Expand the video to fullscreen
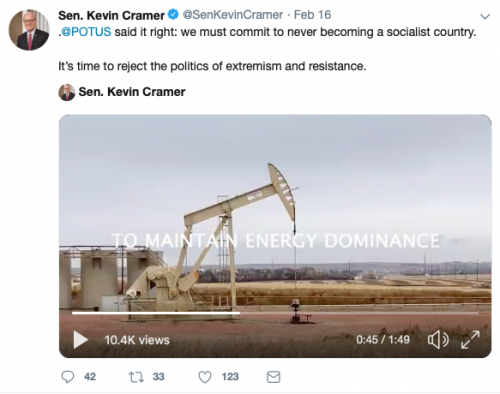Viewport: 500px width, 394px height. point(470,340)
